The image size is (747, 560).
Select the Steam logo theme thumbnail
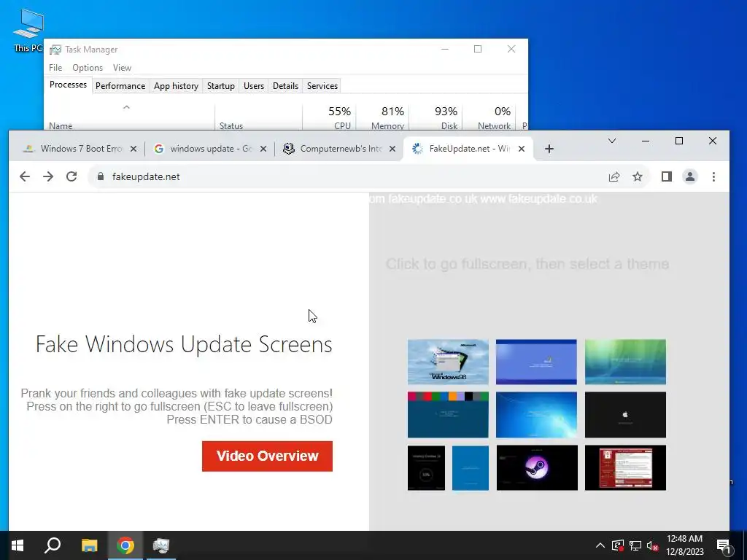[537, 467]
